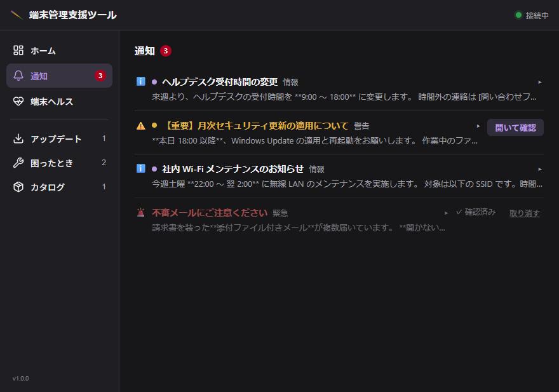Click the 取り消す link
The height and width of the screenshot is (392, 559).
(x=525, y=213)
